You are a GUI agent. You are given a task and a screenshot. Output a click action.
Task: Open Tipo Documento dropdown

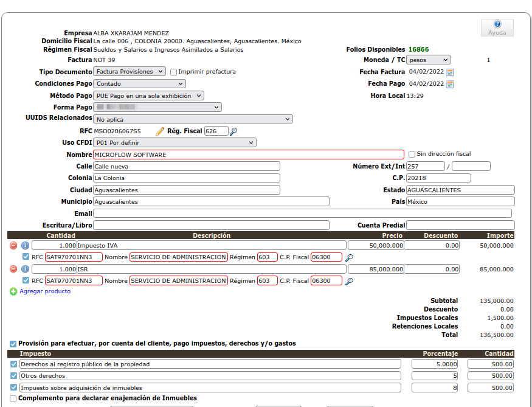point(130,72)
